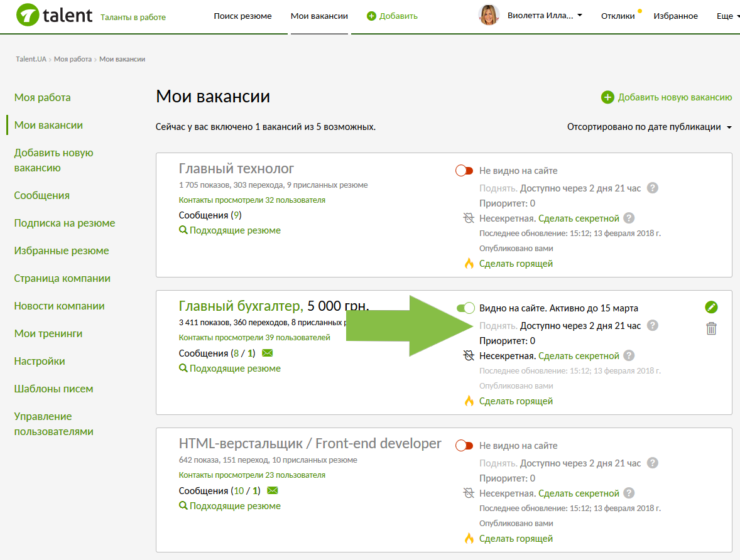Image resolution: width=740 pixels, height=560 pixels.
Task: Open Настройки in the sidebar
Action: click(40, 361)
